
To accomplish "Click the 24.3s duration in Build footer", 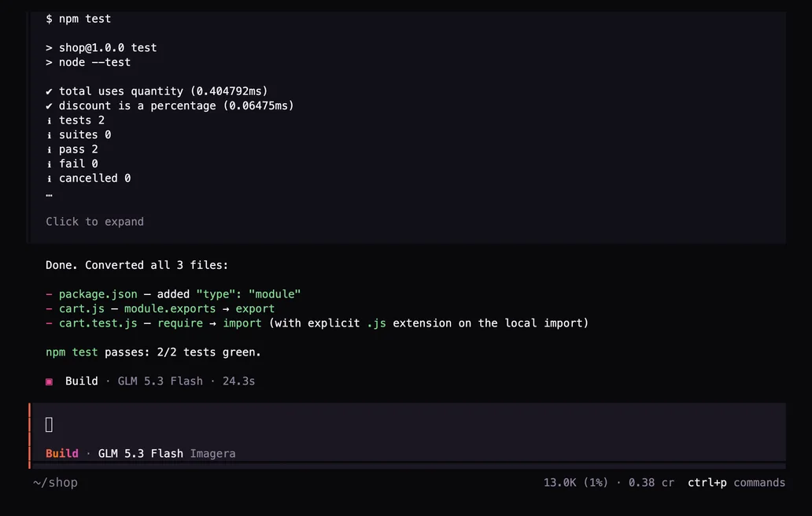I will (x=238, y=381).
